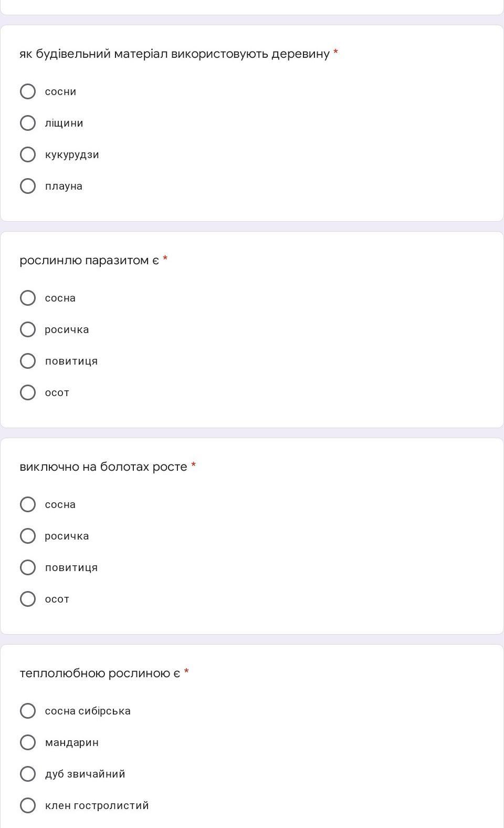Select the 'мандарин' radio option
Image resolution: width=504 pixels, height=828 pixels.
[x=28, y=742]
